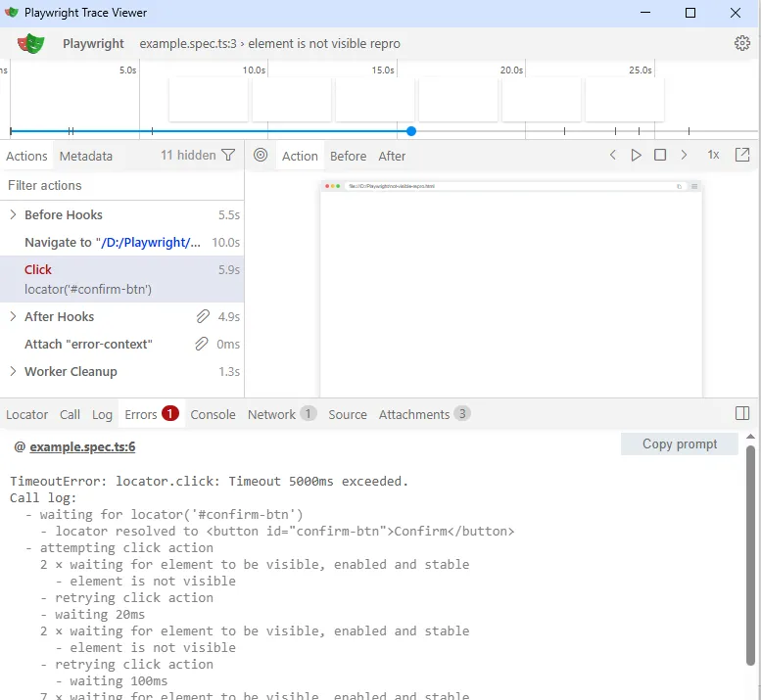The height and width of the screenshot is (700, 761).
Task: Go to next action arrow
Action: click(x=684, y=155)
